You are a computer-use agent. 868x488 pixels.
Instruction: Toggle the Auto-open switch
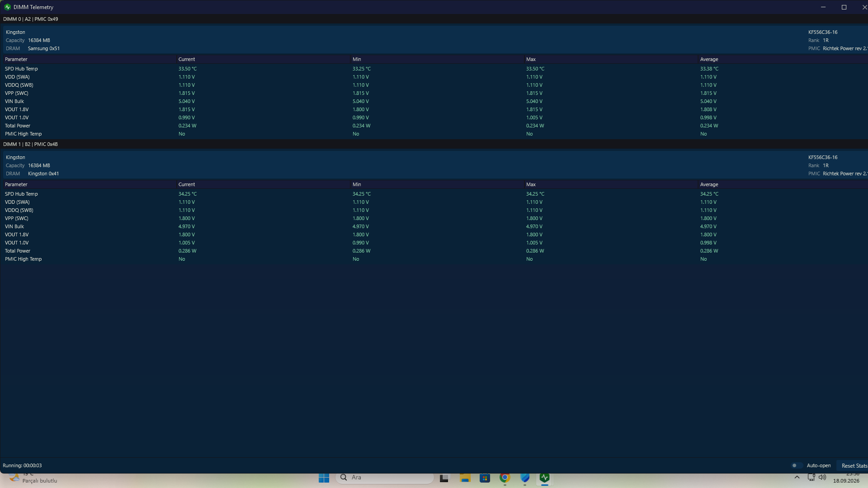[x=796, y=465]
